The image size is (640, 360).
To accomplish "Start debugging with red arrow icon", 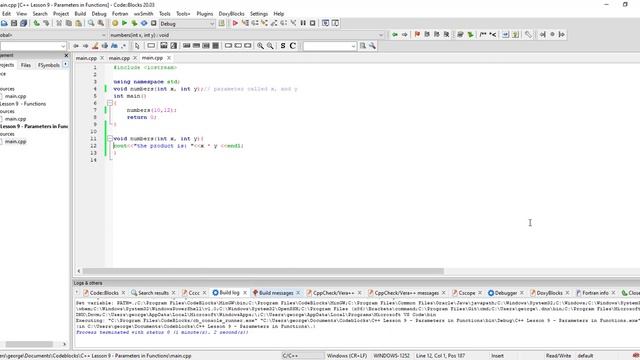I will tap(235, 23).
